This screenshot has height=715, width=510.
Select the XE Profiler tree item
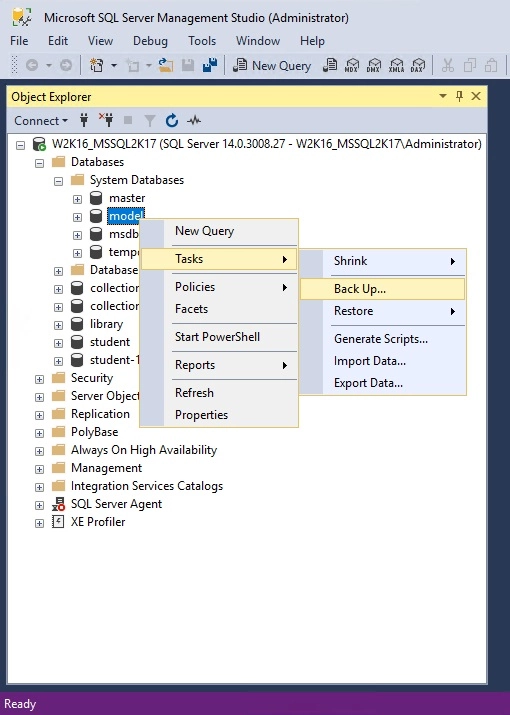point(98,522)
